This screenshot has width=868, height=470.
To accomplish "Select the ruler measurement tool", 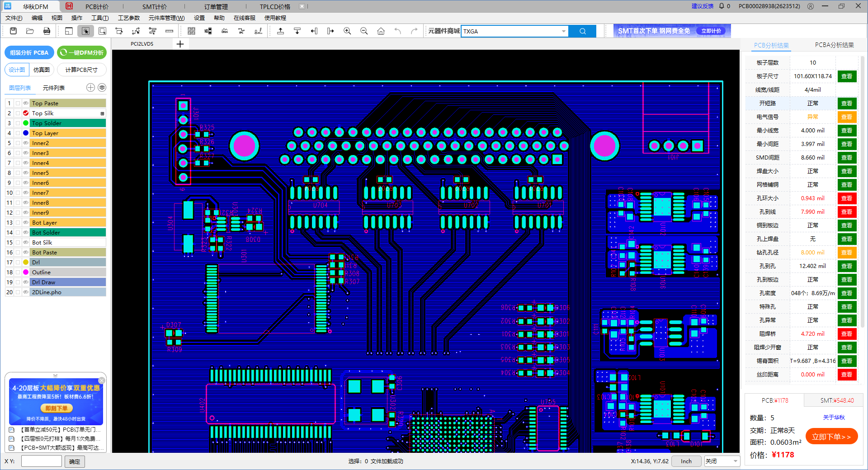I will (169, 31).
